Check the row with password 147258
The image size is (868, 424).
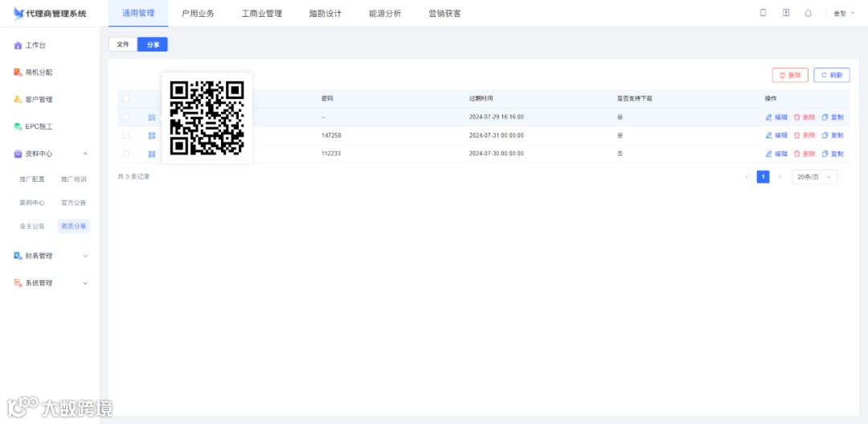[126, 135]
